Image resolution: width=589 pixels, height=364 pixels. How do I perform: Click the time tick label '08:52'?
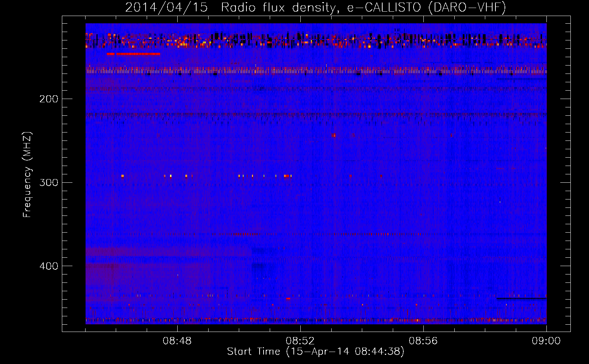click(x=300, y=341)
